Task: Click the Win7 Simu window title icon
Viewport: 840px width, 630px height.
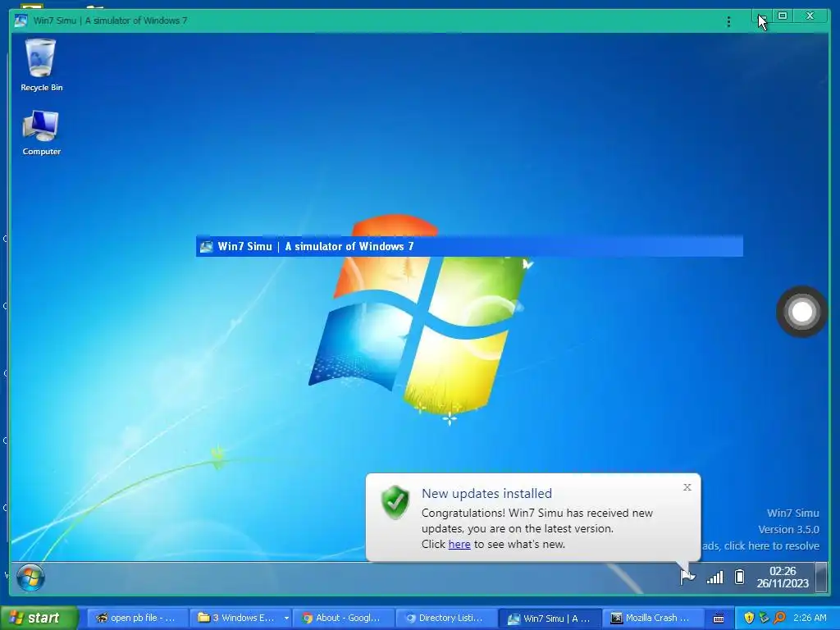Action: tap(21, 21)
